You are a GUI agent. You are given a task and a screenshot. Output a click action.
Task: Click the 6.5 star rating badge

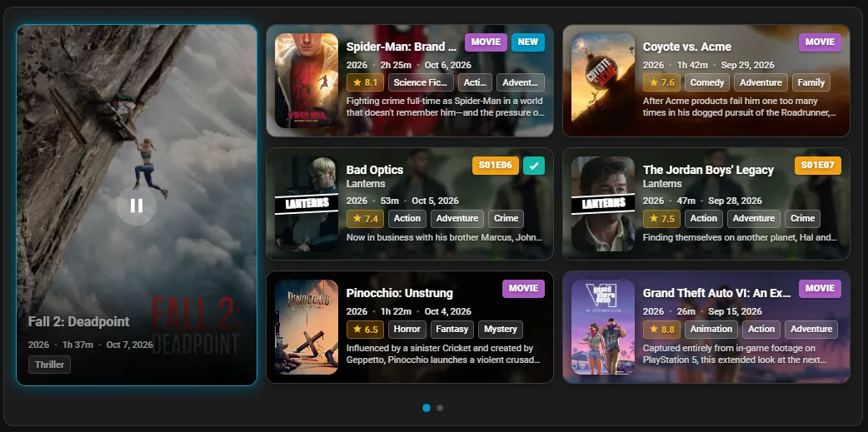coord(365,329)
